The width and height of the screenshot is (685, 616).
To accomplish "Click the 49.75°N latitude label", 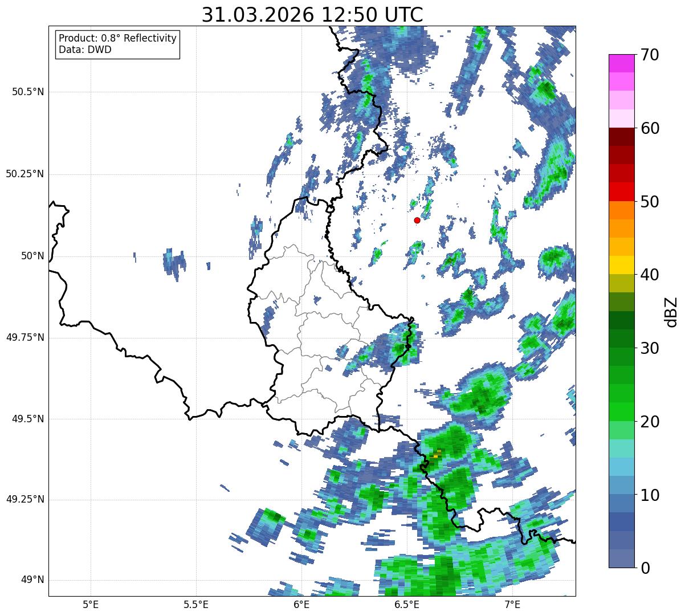I will 25,337.
